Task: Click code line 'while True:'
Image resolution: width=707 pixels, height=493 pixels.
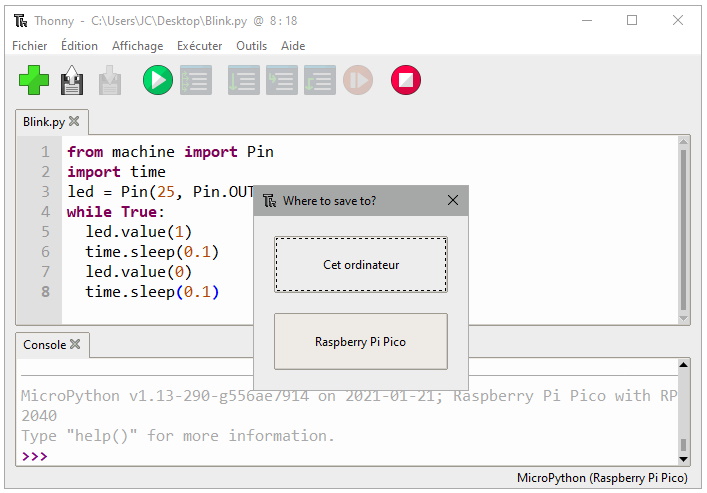Action: (x=116, y=212)
